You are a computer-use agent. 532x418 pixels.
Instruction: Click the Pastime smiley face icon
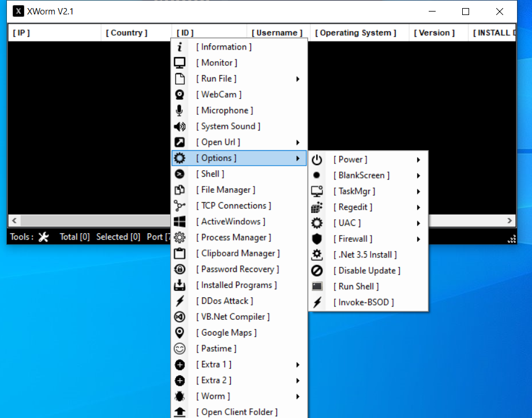(x=179, y=349)
